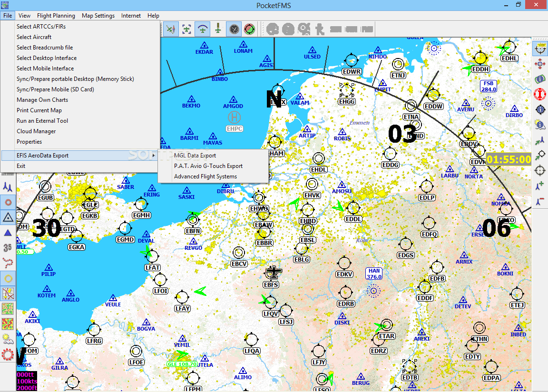Click the green-ringed blue info icon
Screen dimensions: 548x392
tap(540, 79)
